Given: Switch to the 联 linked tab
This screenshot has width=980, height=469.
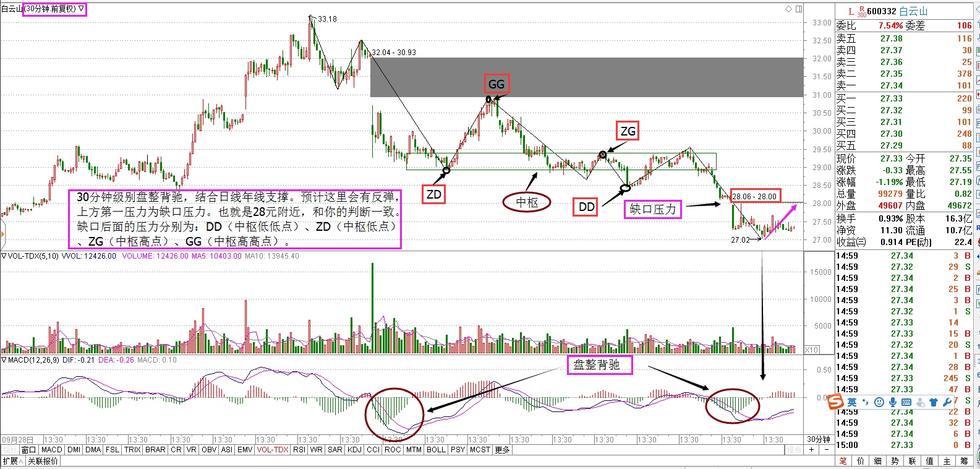Looking at the screenshot, I should click(913, 461).
